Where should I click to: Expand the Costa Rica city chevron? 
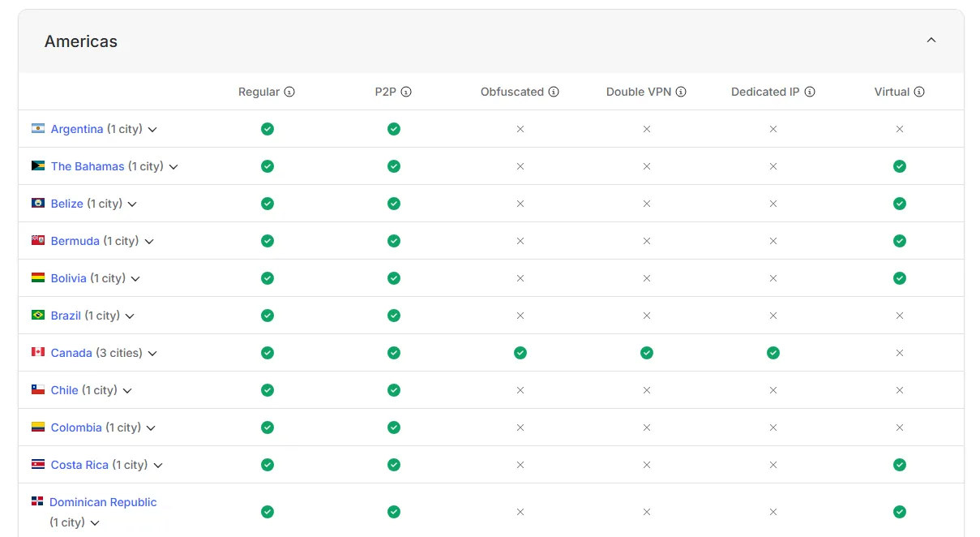(x=158, y=466)
